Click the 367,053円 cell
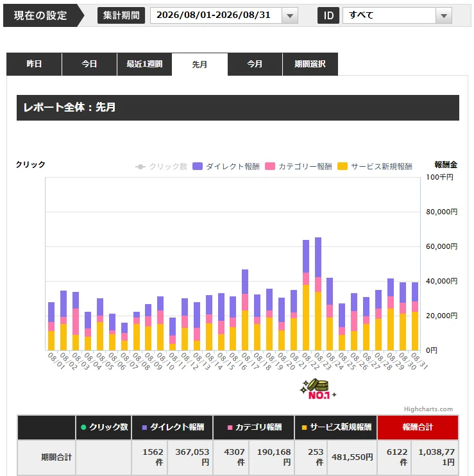This screenshot has height=476, width=474. pos(190,457)
